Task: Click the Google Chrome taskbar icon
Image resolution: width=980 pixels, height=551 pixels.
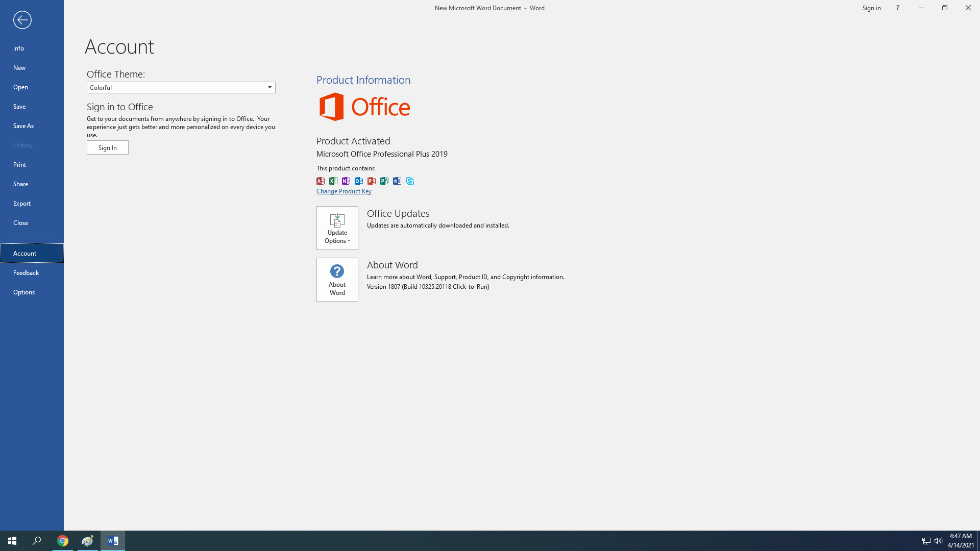Action: [x=63, y=540]
